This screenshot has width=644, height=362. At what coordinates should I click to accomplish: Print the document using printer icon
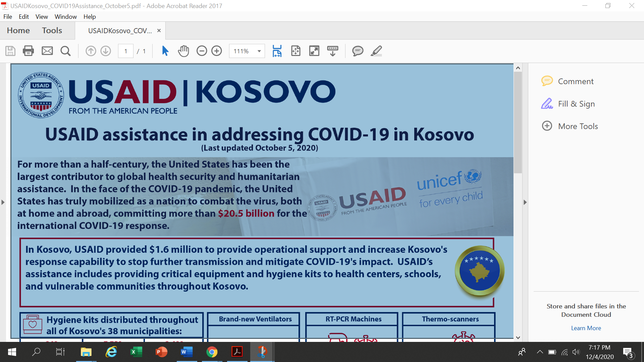click(x=28, y=51)
